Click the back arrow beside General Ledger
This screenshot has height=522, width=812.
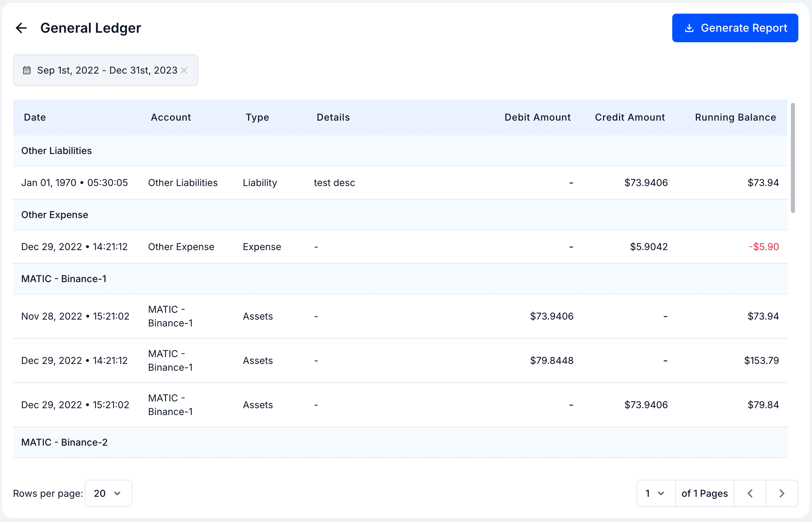(21, 28)
